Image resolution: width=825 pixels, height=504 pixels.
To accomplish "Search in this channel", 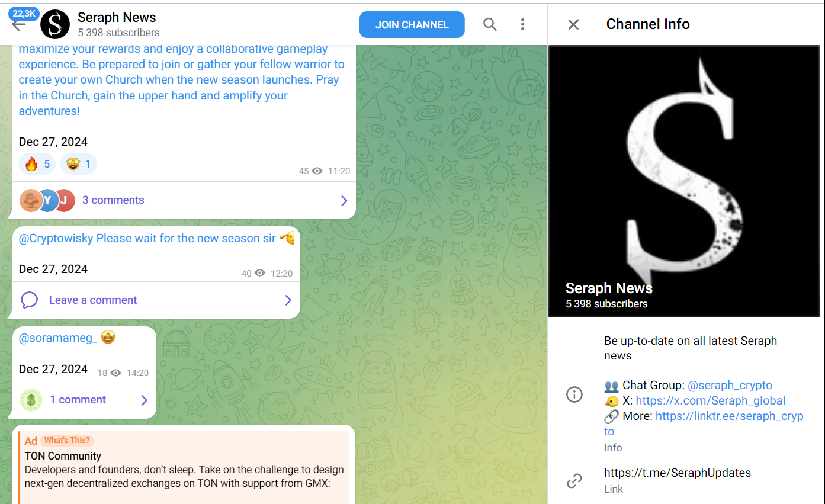I will 490,24.
